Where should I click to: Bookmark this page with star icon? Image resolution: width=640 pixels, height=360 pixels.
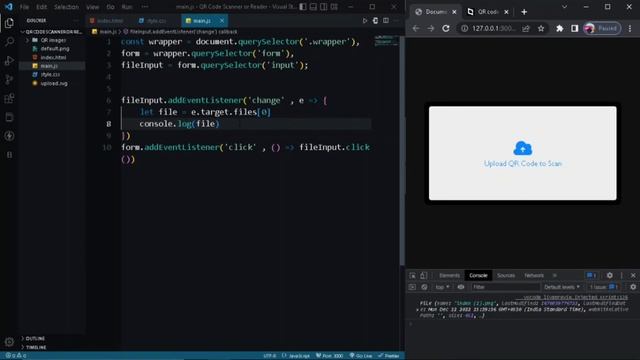click(541, 28)
